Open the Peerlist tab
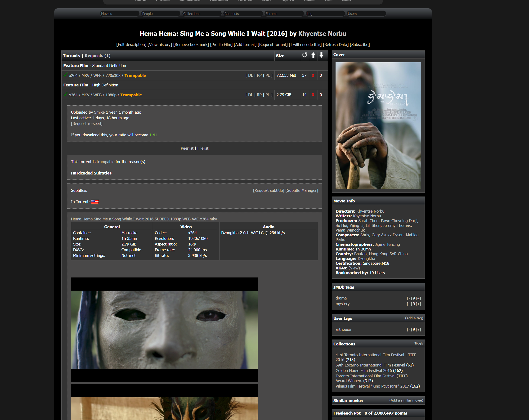The height and width of the screenshot is (420, 529). click(x=187, y=148)
